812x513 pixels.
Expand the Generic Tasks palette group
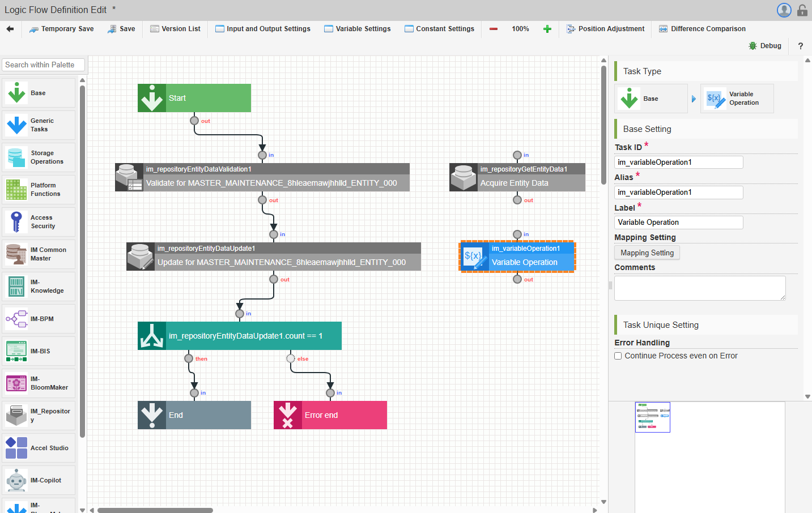pos(39,125)
